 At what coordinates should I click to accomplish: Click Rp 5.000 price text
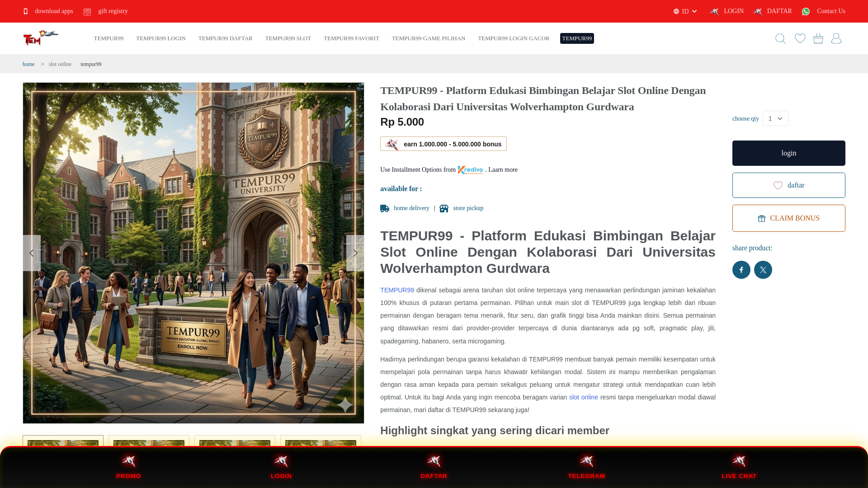[x=402, y=122]
